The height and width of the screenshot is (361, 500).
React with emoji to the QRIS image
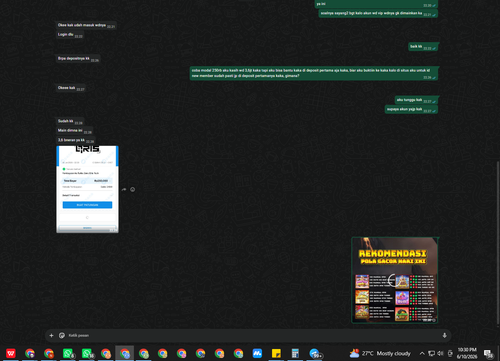point(132,189)
